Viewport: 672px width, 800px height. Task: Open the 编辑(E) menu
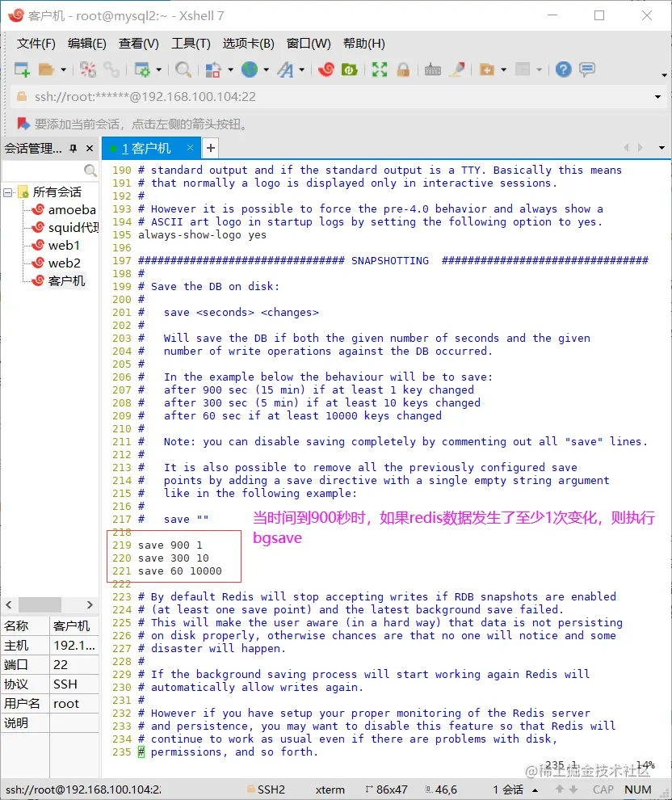[86, 44]
